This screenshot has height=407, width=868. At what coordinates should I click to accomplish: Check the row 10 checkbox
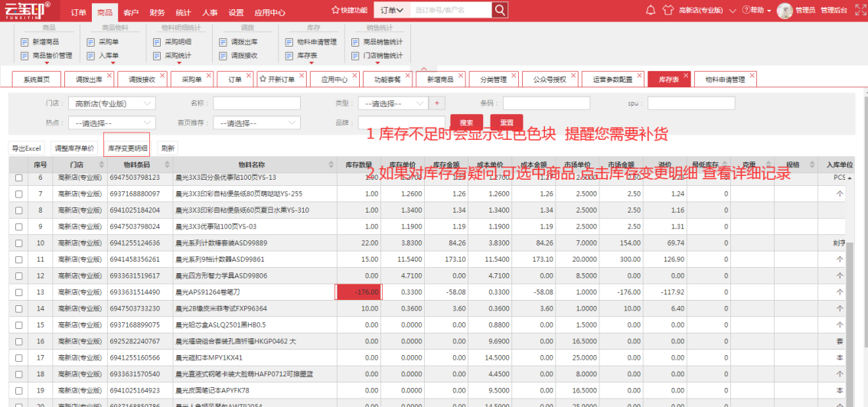(19, 243)
